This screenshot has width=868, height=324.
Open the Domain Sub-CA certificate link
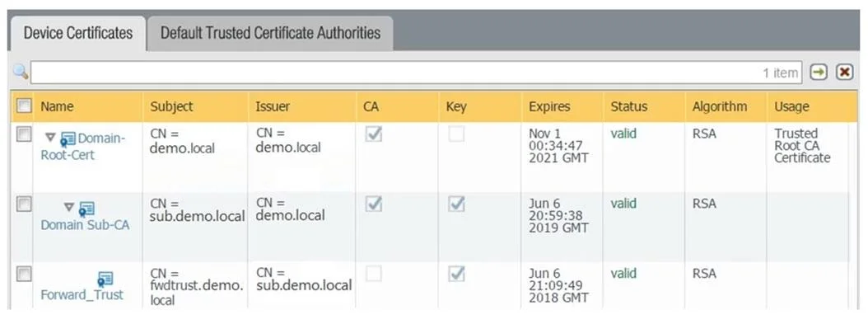tap(86, 225)
